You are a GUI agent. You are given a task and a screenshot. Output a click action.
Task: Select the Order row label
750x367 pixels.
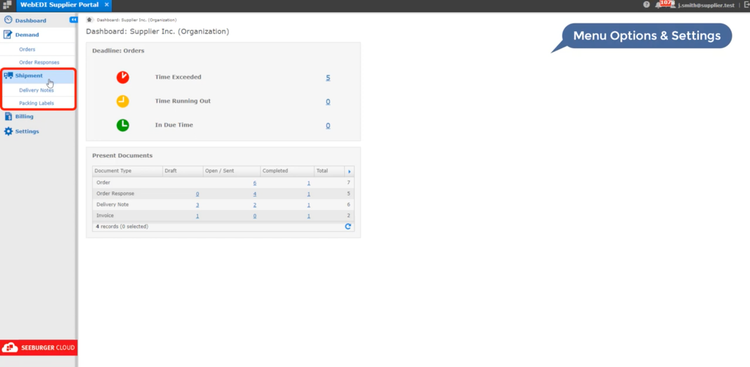103,182
